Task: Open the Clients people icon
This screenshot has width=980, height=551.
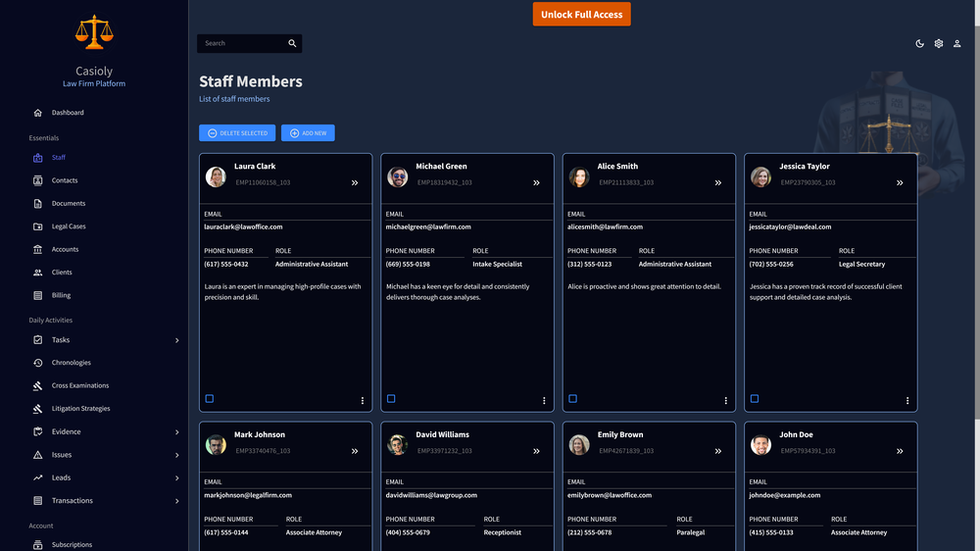Action: tap(37, 272)
